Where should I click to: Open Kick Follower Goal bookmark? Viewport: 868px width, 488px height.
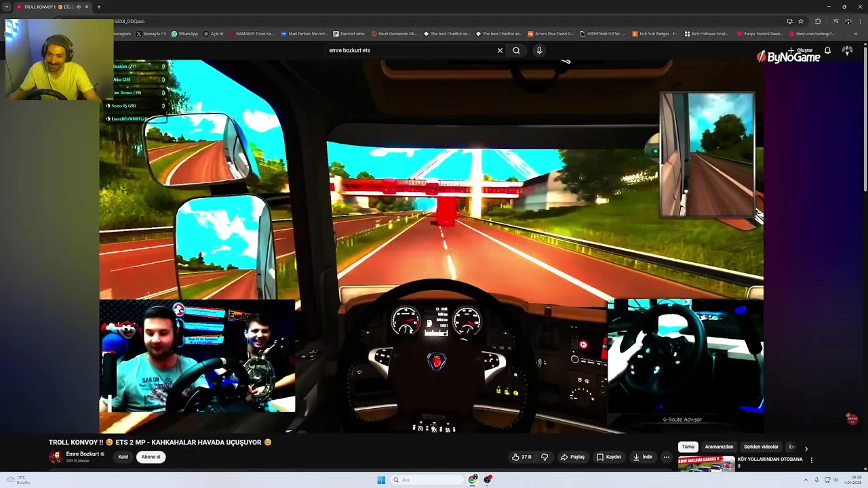(707, 34)
